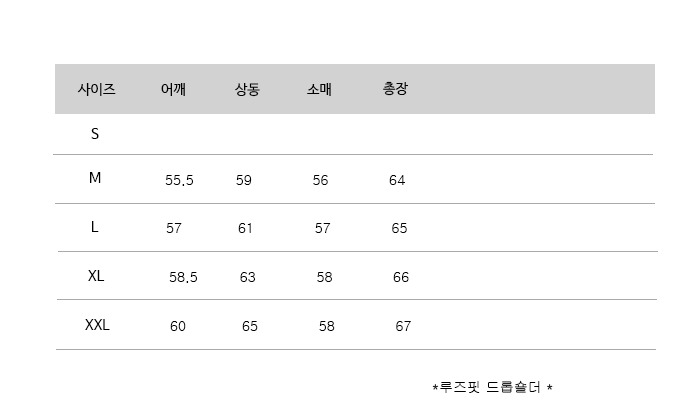Select the 64 length value for M
The image size is (700, 410).
(x=397, y=181)
